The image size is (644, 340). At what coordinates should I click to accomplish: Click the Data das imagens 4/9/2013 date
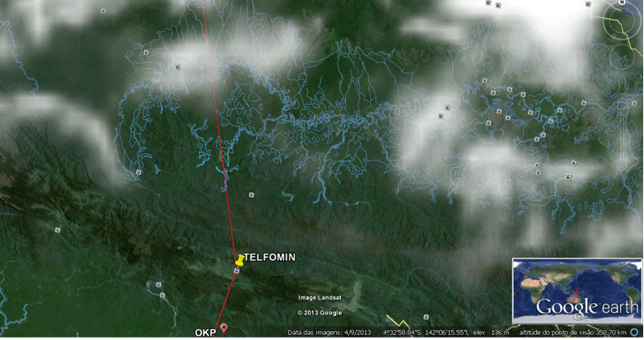pos(329,333)
